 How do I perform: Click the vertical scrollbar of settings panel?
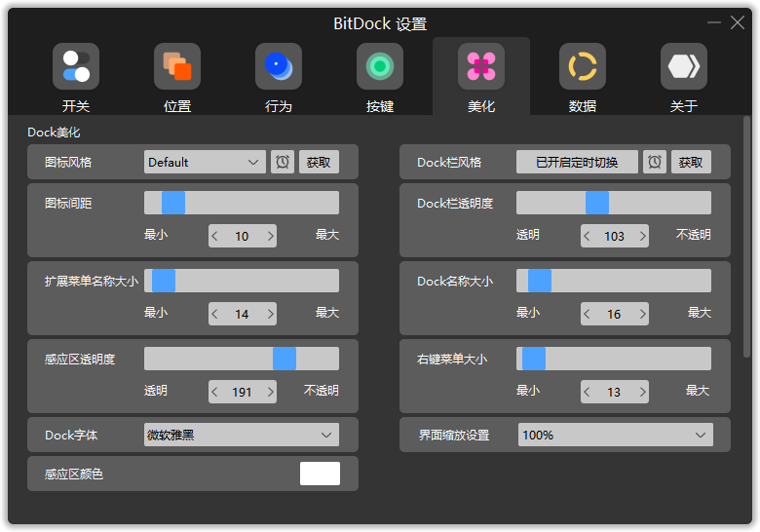(x=747, y=238)
